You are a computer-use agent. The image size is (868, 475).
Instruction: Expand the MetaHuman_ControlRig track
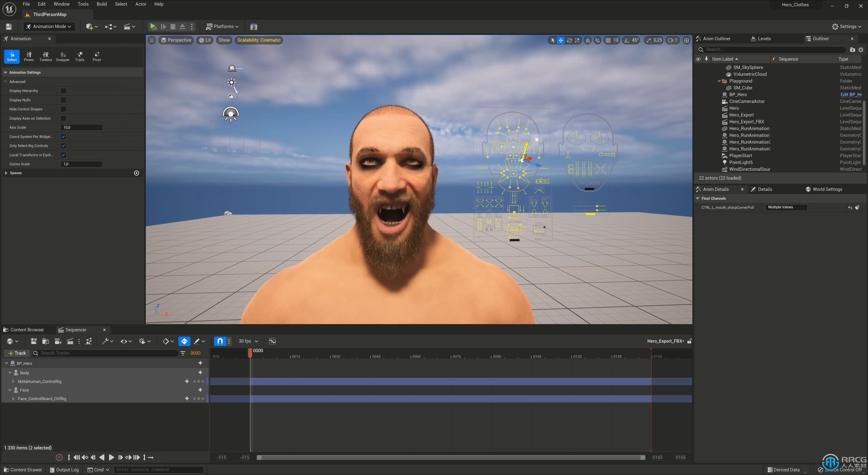13,381
